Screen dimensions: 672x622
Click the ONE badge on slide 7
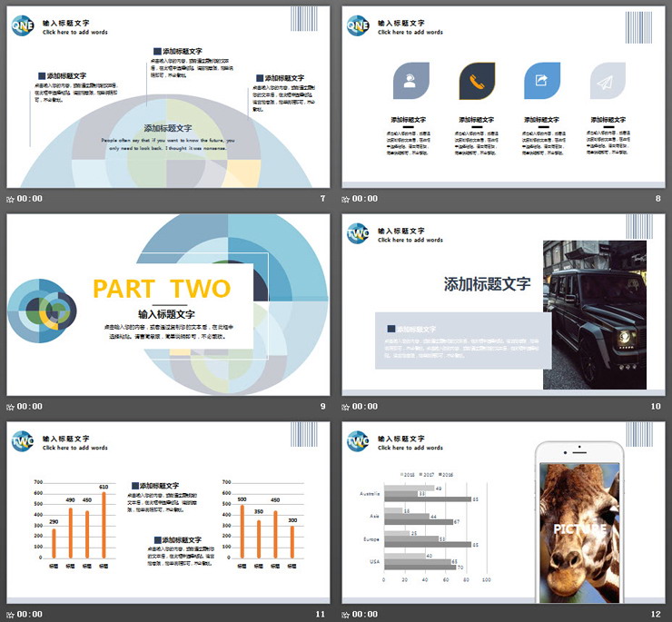point(24,26)
